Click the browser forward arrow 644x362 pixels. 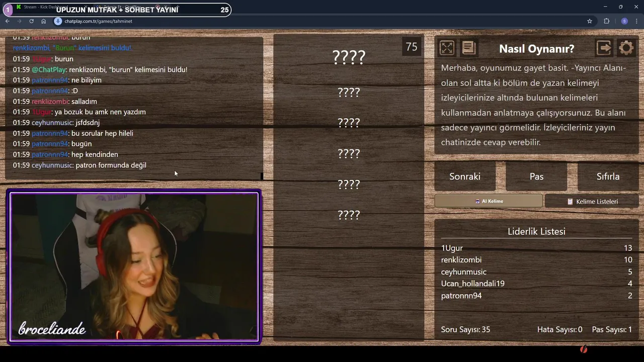tap(19, 21)
